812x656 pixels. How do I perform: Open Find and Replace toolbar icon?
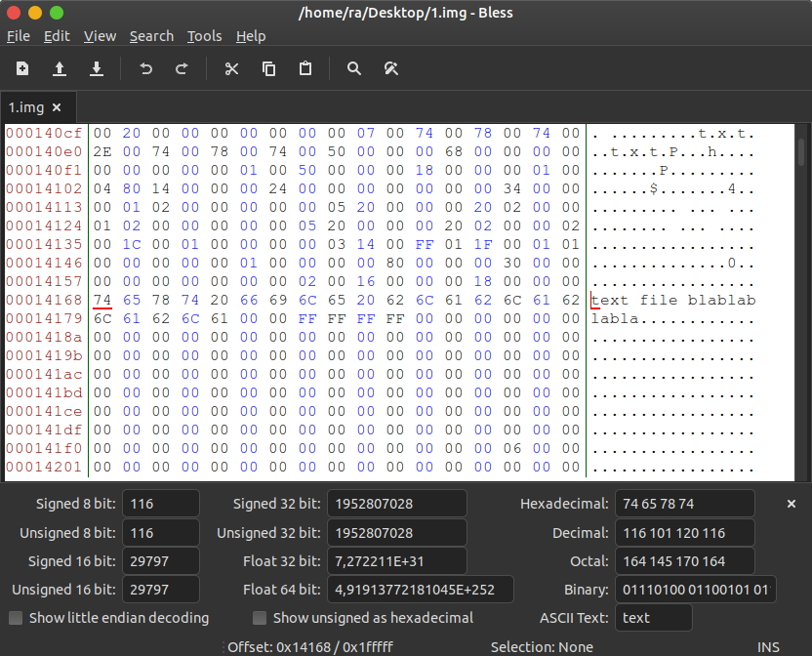click(x=391, y=68)
